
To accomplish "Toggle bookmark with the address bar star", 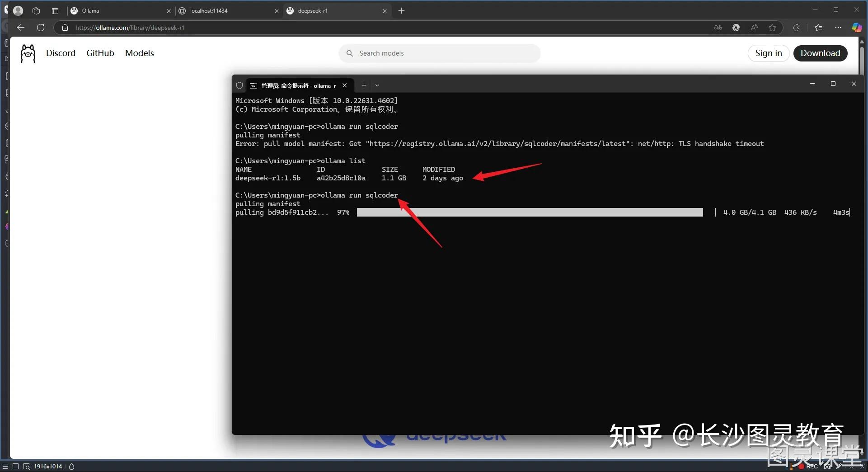I will pos(773,27).
